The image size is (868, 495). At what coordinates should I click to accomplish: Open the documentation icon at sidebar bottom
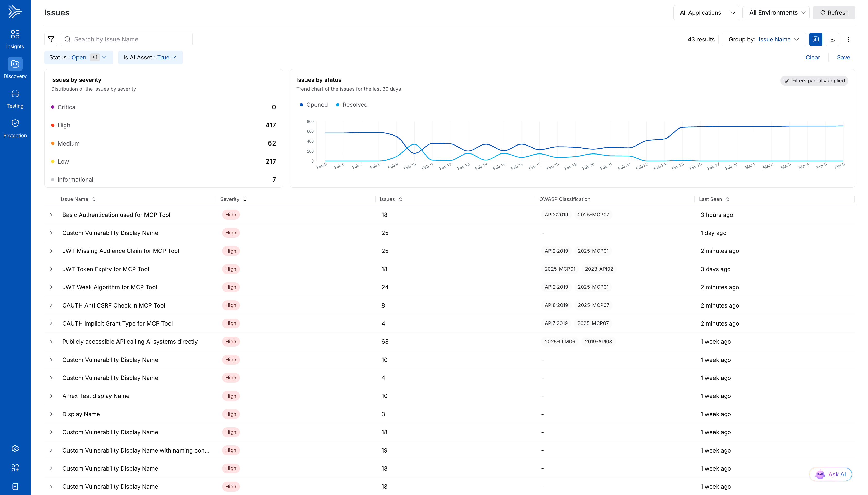15,487
